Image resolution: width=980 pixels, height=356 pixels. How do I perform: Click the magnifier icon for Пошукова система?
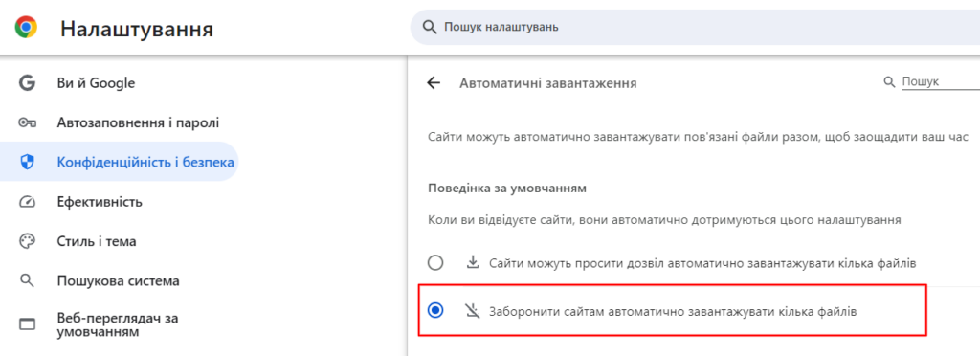pyautogui.click(x=27, y=280)
